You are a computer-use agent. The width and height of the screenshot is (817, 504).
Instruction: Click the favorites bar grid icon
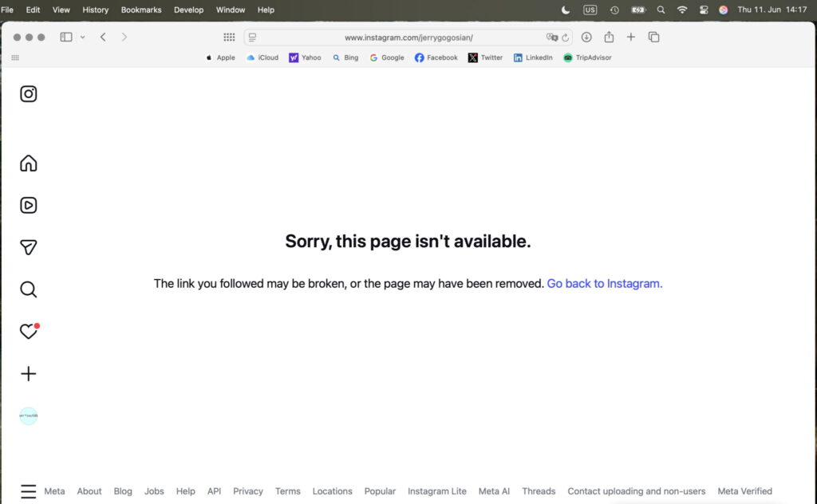pyautogui.click(x=15, y=57)
